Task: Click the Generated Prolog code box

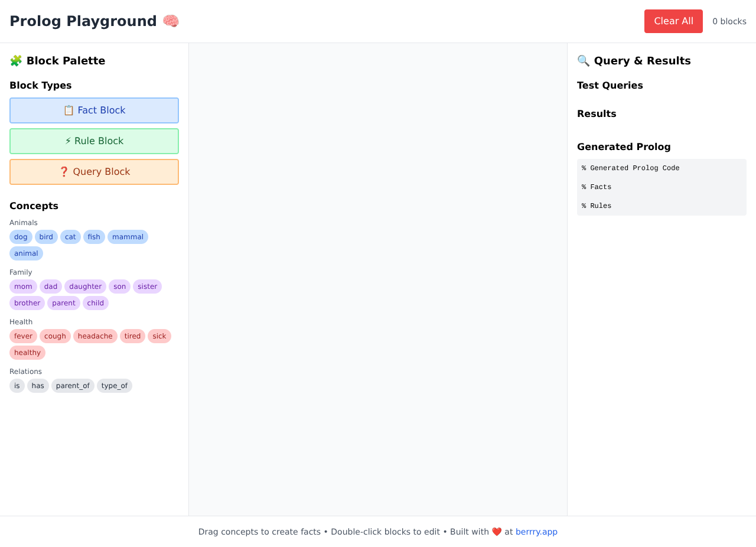Action: pos(661,187)
